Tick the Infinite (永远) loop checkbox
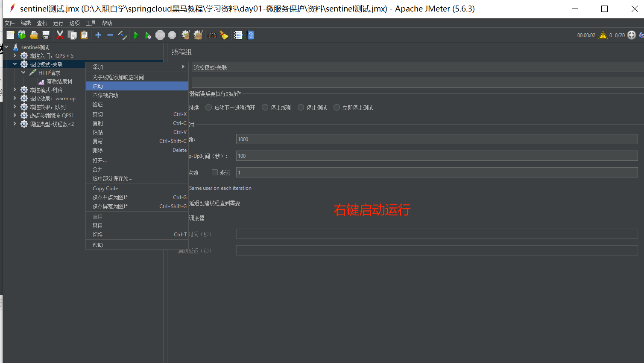Image resolution: width=644 pixels, height=363 pixels. click(x=215, y=172)
